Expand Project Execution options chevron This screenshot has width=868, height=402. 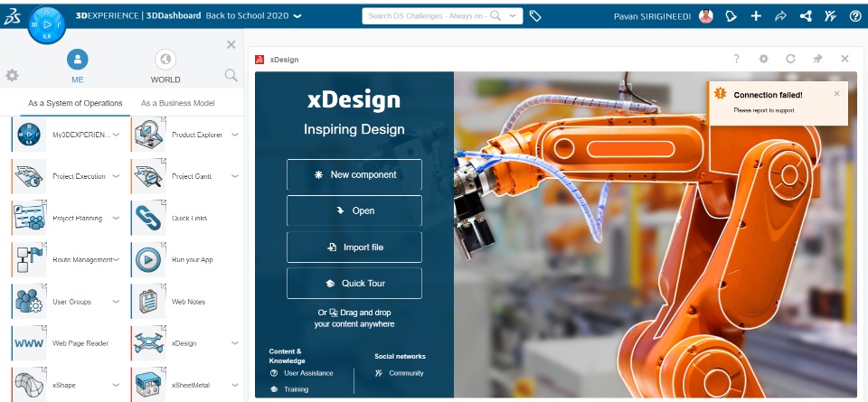pyautogui.click(x=116, y=176)
